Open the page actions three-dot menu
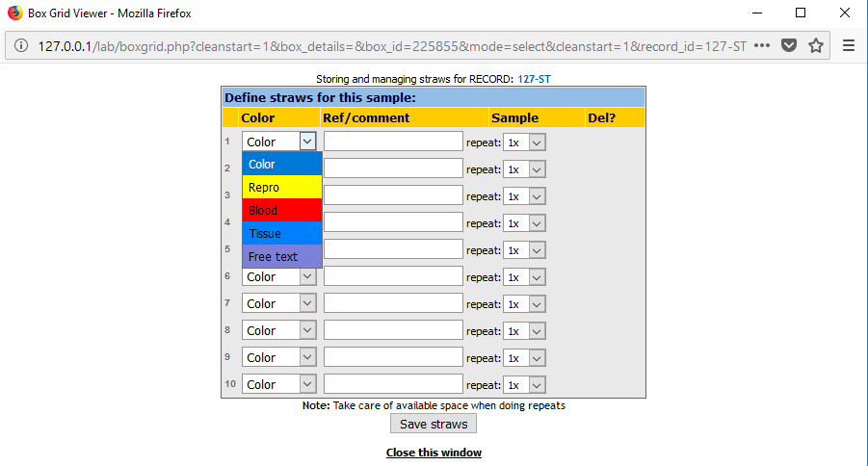 pos(762,46)
